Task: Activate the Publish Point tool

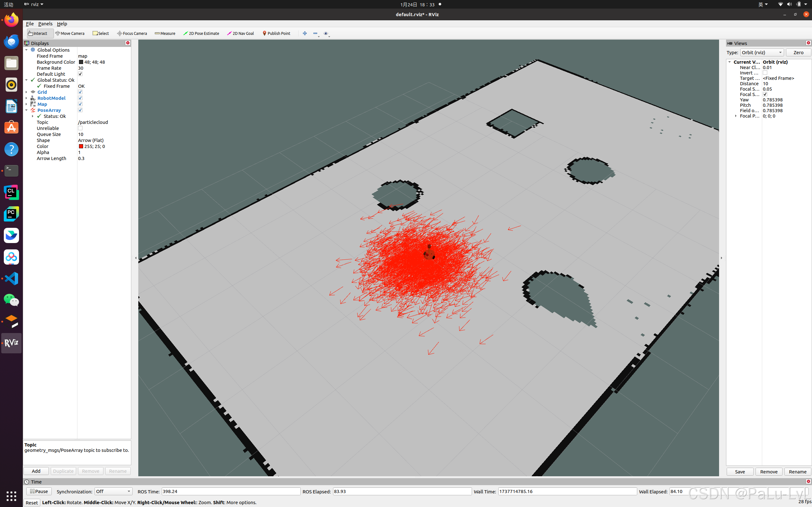Action: [277, 33]
